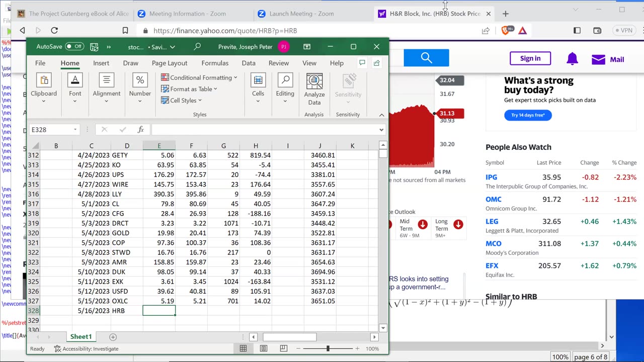Click the Save icon in Excel title bar
The width and height of the screenshot is (644, 362).
[94, 47]
